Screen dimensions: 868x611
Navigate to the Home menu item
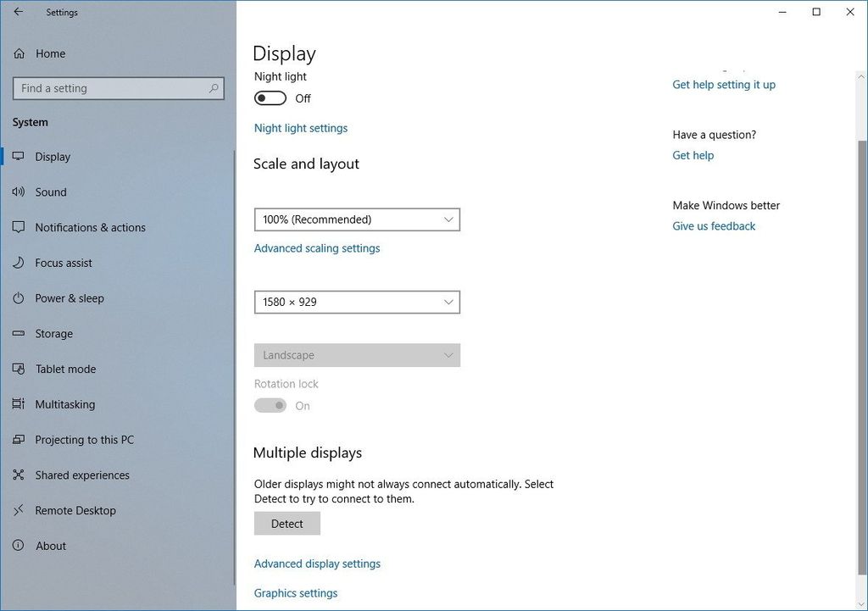50,53
